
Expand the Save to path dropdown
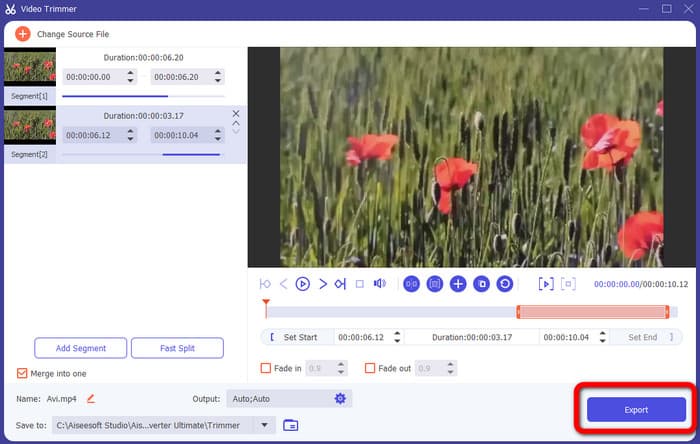264,425
